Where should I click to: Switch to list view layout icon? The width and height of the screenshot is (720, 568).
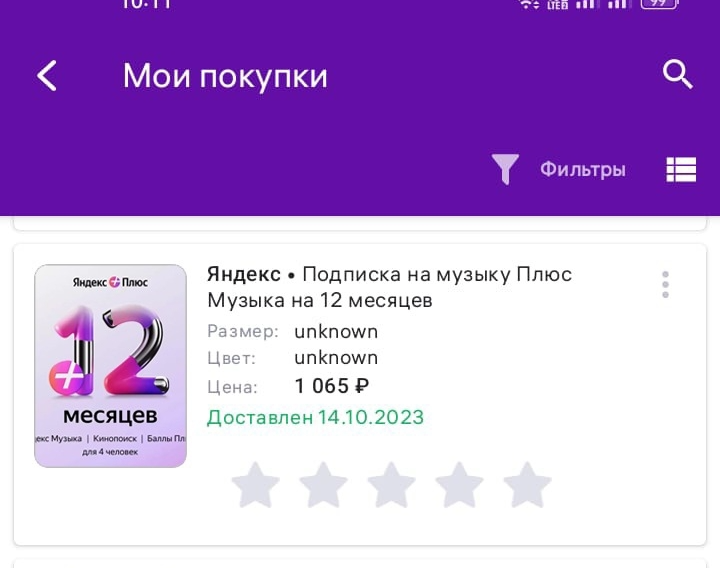(x=681, y=169)
